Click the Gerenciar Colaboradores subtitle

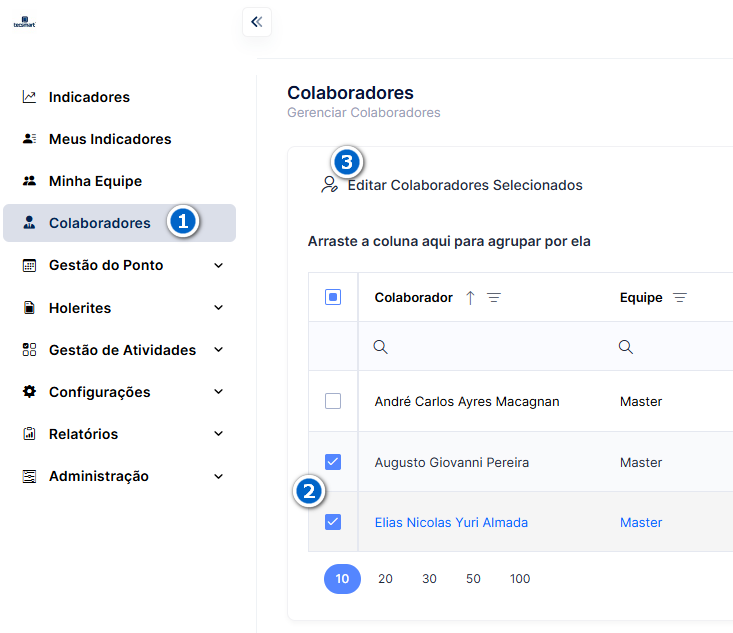[364, 113]
